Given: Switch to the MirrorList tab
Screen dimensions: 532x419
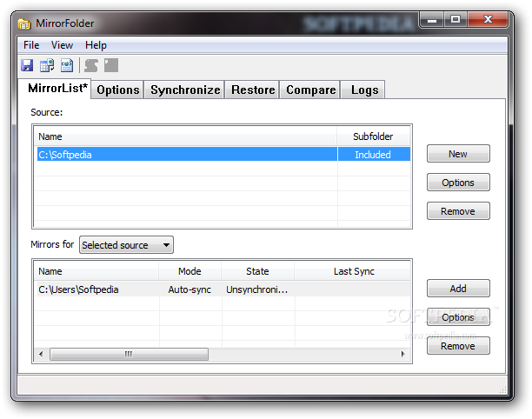Looking at the screenshot, I should 56,88.
